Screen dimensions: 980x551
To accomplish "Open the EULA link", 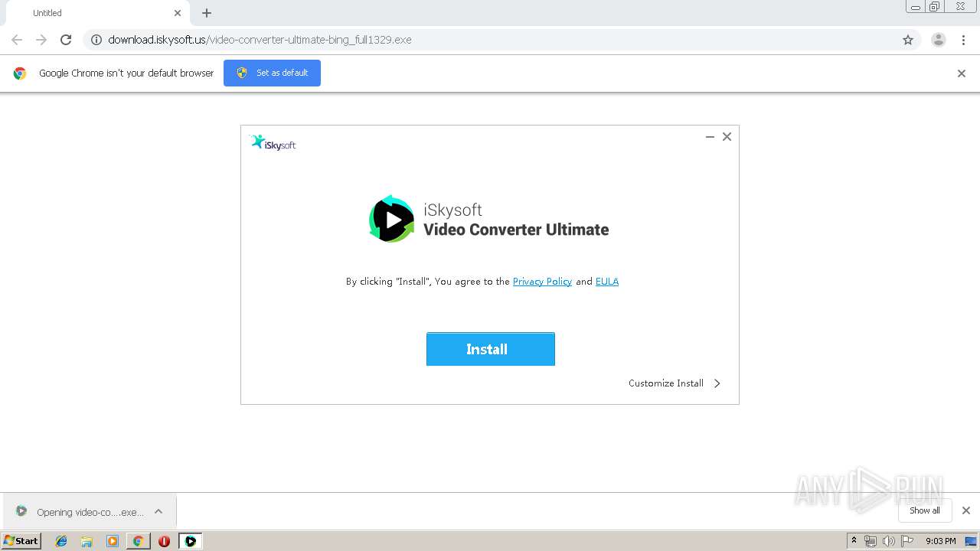I will coord(607,282).
